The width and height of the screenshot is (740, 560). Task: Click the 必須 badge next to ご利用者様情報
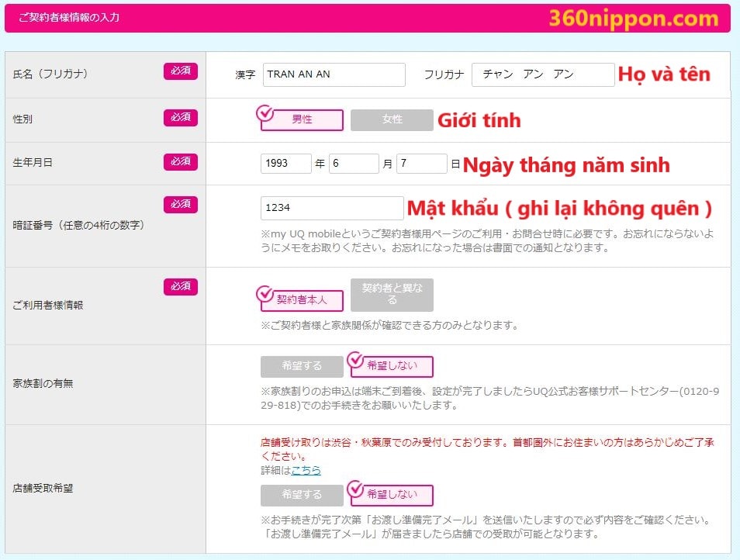pyautogui.click(x=181, y=287)
